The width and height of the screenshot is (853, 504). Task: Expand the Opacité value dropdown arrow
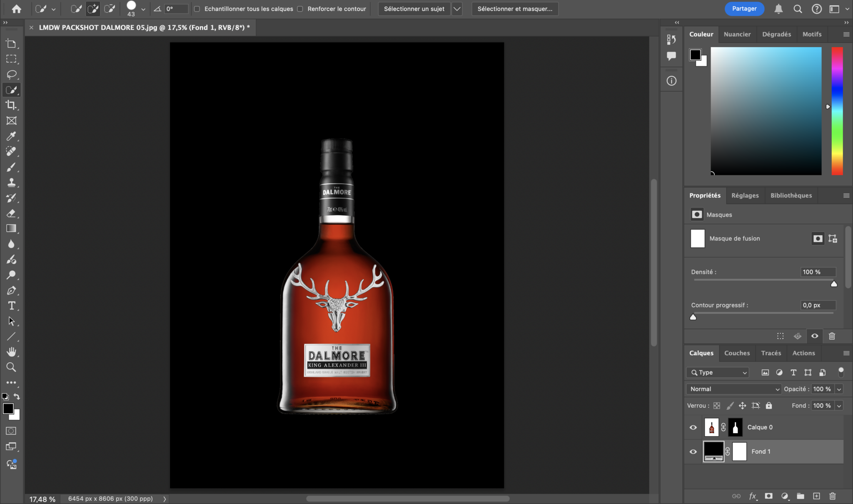pyautogui.click(x=839, y=389)
